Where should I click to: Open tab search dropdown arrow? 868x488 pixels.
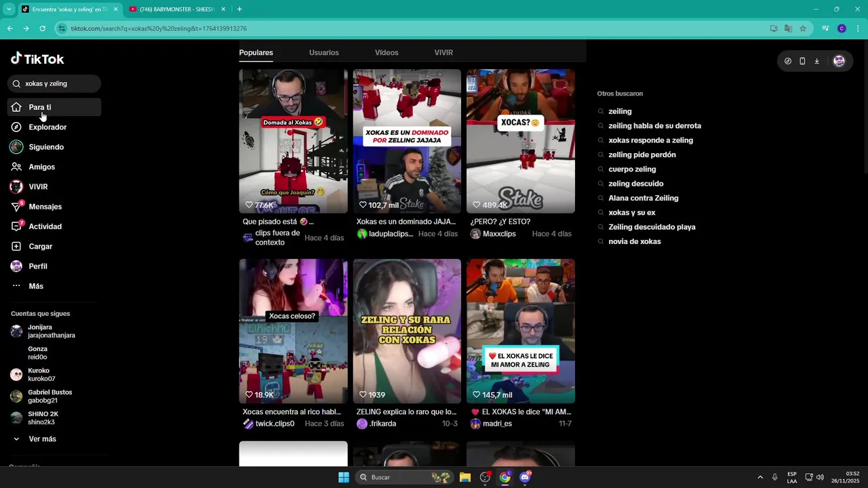(9, 9)
